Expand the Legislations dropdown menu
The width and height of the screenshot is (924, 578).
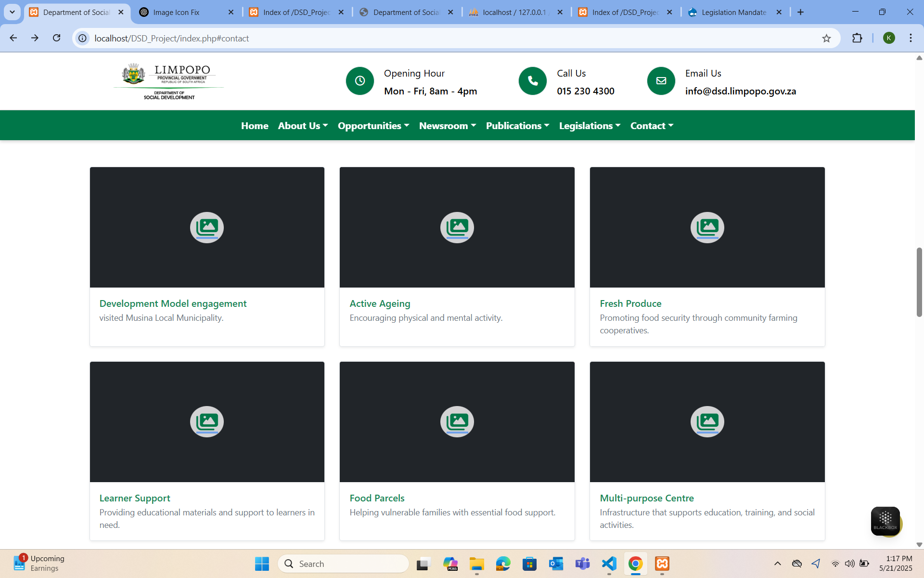(590, 126)
